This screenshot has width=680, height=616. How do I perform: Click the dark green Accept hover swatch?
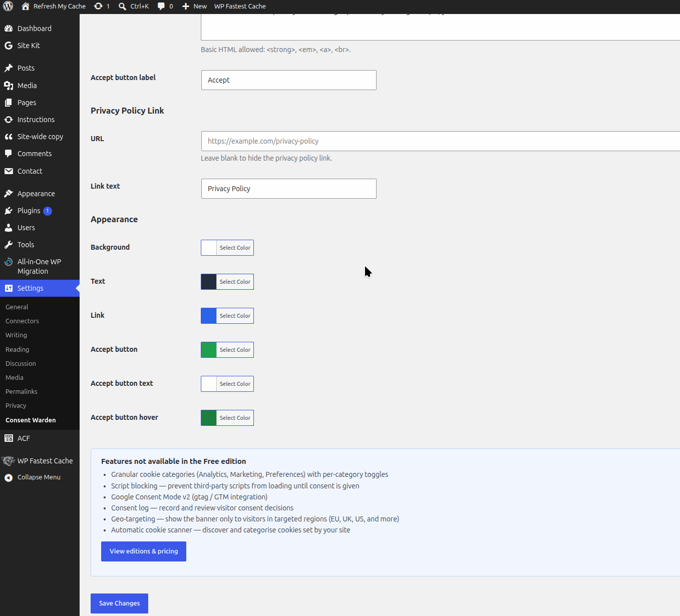click(x=209, y=418)
